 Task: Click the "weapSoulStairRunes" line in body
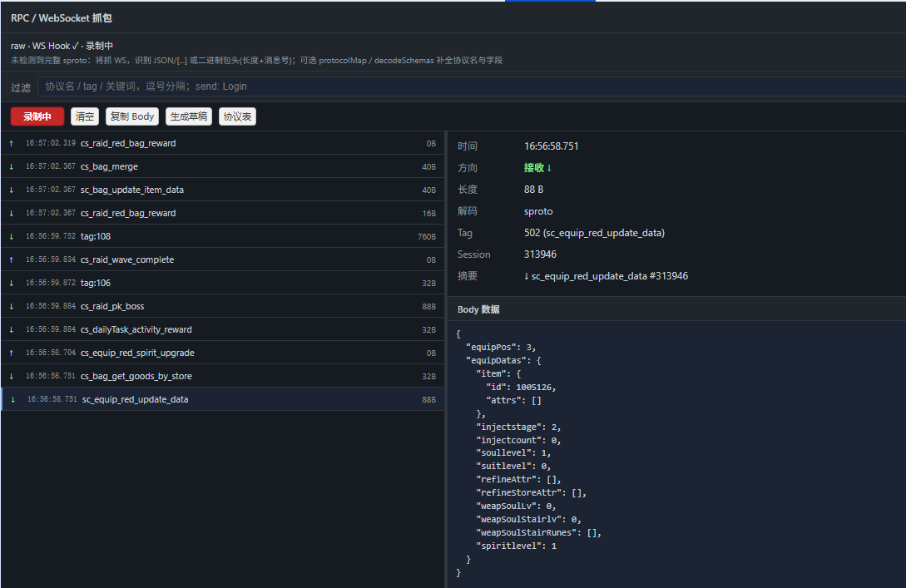[538, 532]
